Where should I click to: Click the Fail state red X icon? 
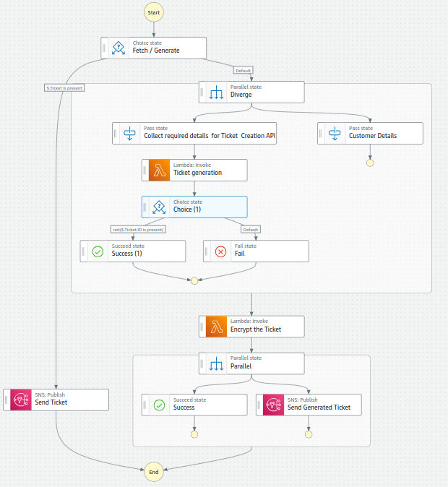pos(220,251)
